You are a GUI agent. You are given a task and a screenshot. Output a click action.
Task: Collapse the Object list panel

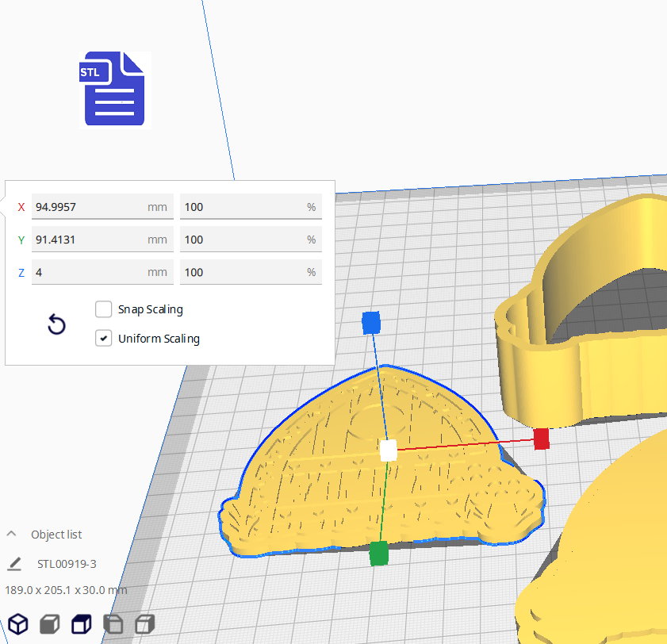pos(12,534)
